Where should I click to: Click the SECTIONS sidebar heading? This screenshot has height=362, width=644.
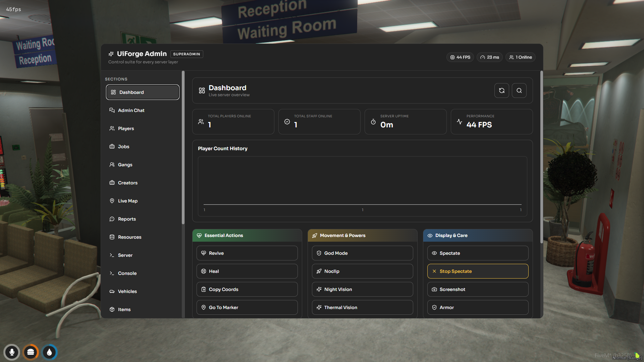point(116,79)
